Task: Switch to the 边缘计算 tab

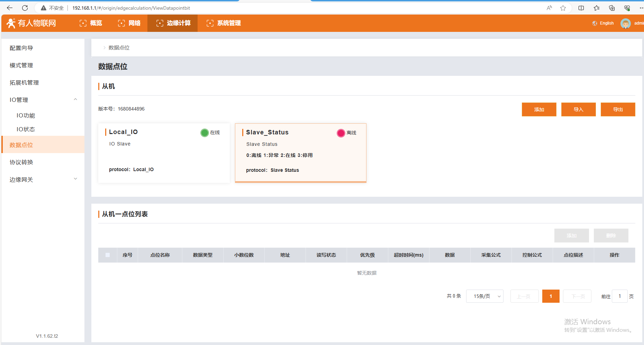Action: click(x=173, y=23)
